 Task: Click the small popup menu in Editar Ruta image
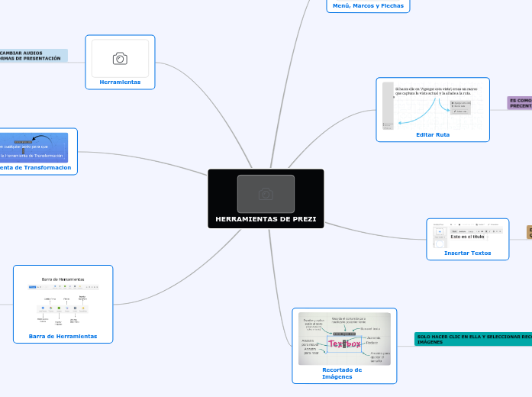pyautogui.click(x=459, y=106)
